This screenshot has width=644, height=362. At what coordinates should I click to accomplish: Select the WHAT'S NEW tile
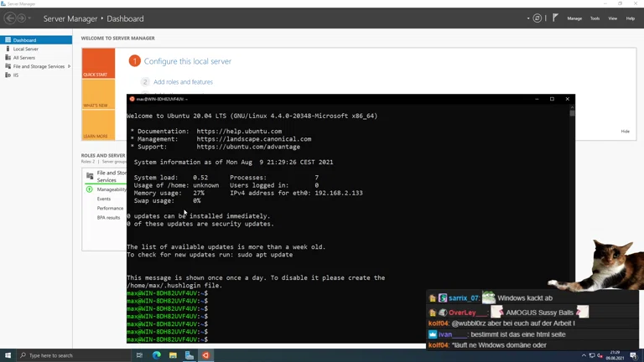[x=98, y=94]
